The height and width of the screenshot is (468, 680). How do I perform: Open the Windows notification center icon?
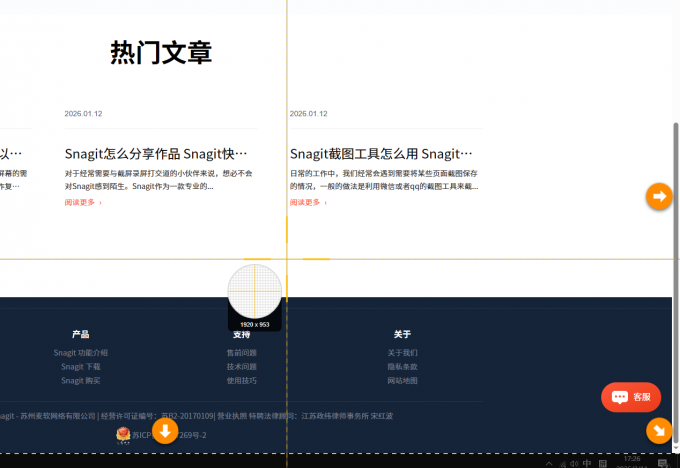tap(662, 463)
